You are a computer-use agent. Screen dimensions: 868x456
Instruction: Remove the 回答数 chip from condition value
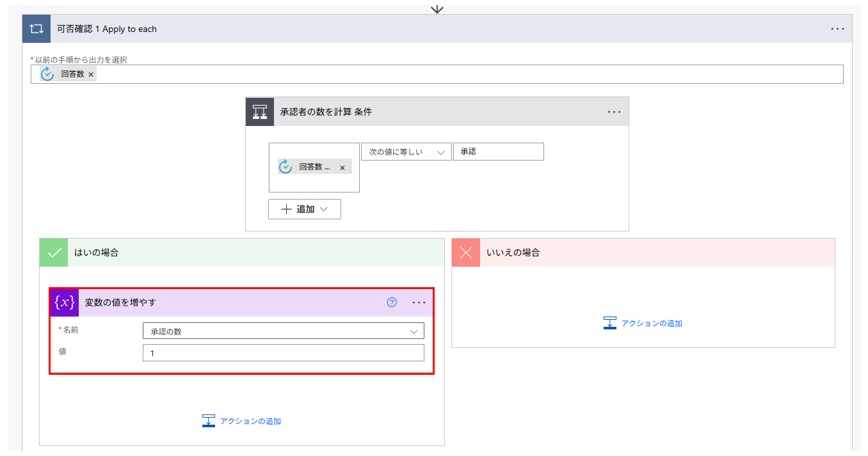[343, 166]
